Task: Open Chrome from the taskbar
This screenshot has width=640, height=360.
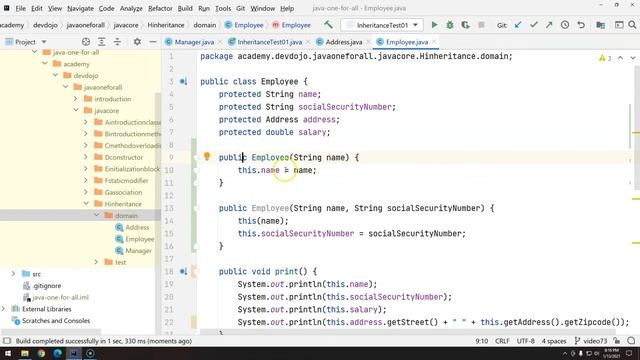Action: coord(41,353)
